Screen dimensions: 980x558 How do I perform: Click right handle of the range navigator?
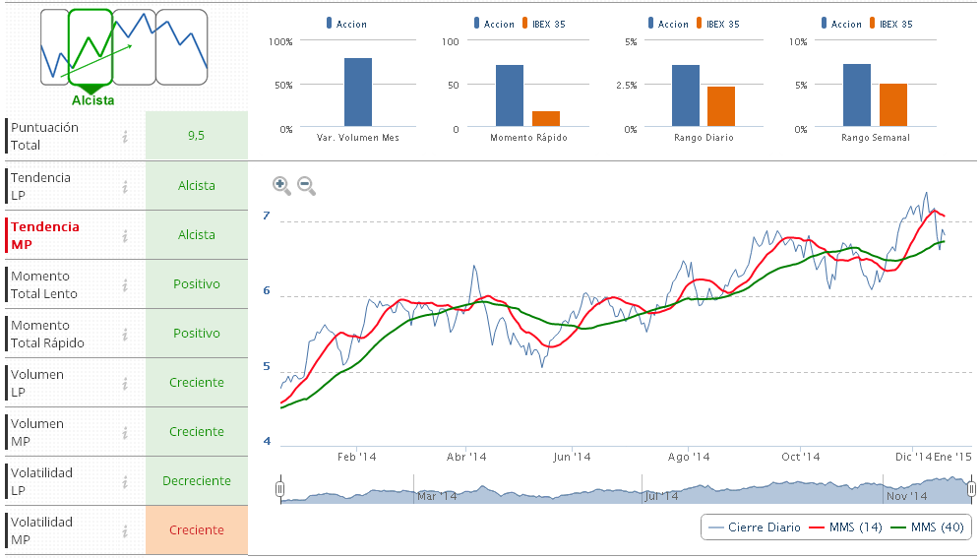point(971,489)
